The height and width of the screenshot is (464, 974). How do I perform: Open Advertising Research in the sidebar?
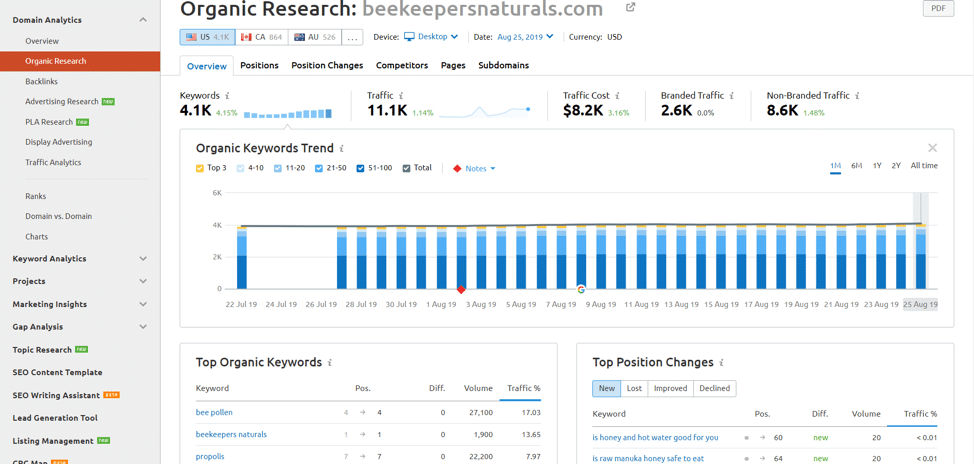click(62, 101)
